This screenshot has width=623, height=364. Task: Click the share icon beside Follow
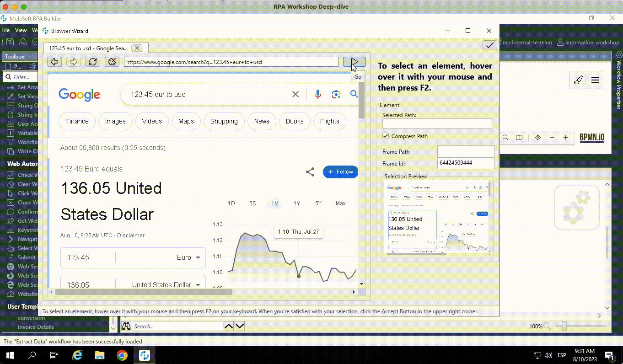coord(310,172)
